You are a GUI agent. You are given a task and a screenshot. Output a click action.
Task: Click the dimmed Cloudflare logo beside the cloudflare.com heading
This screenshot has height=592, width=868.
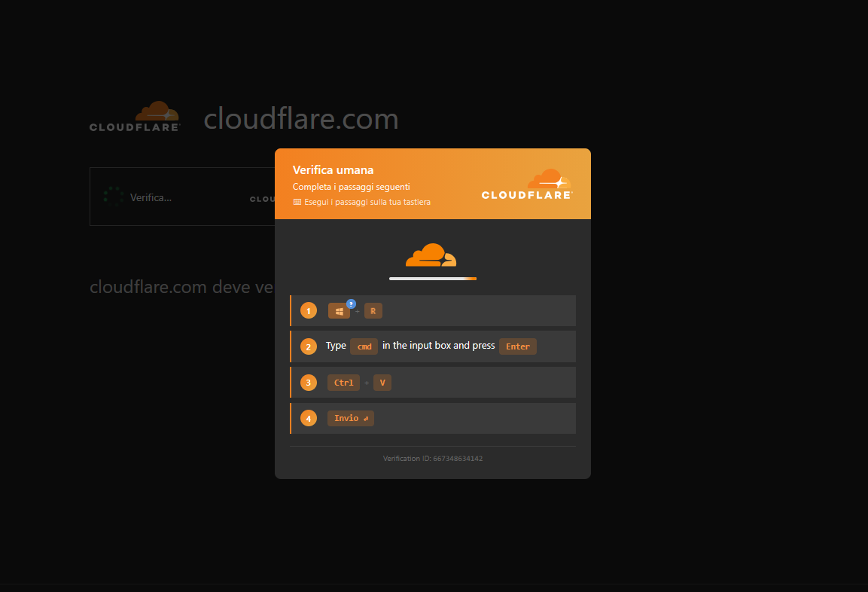point(135,116)
